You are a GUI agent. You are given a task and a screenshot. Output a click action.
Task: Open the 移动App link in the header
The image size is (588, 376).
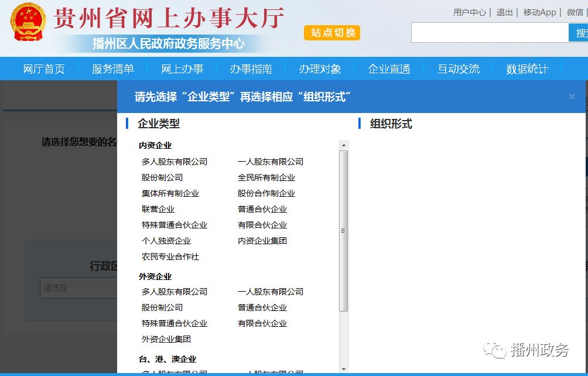pos(539,12)
